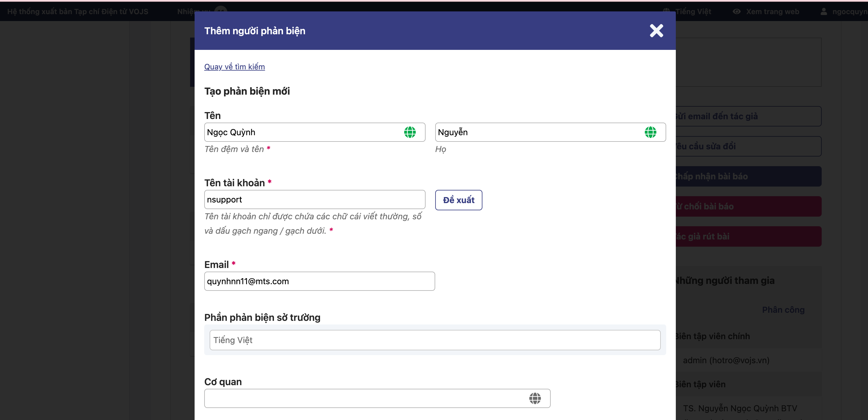Focus the surname field Nguyễn
The height and width of the screenshot is (420, 868).
click(x=550, y=132)
